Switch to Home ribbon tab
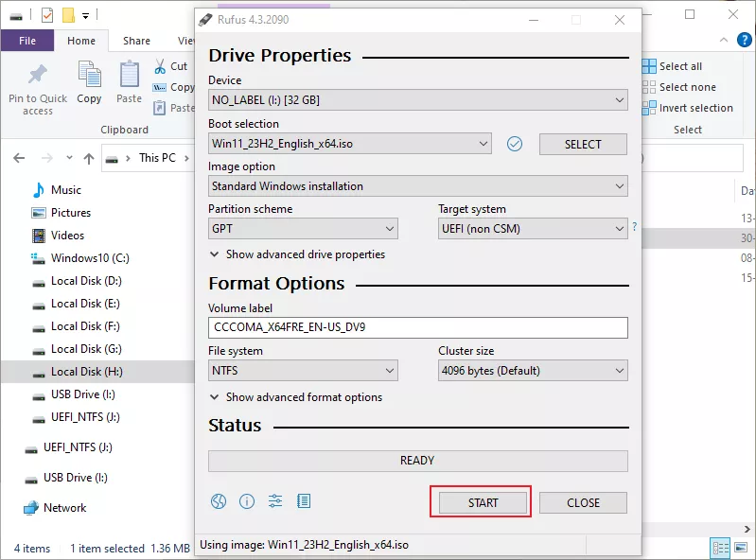The width and height of the screenshot is (756, 560). [81, 41]
